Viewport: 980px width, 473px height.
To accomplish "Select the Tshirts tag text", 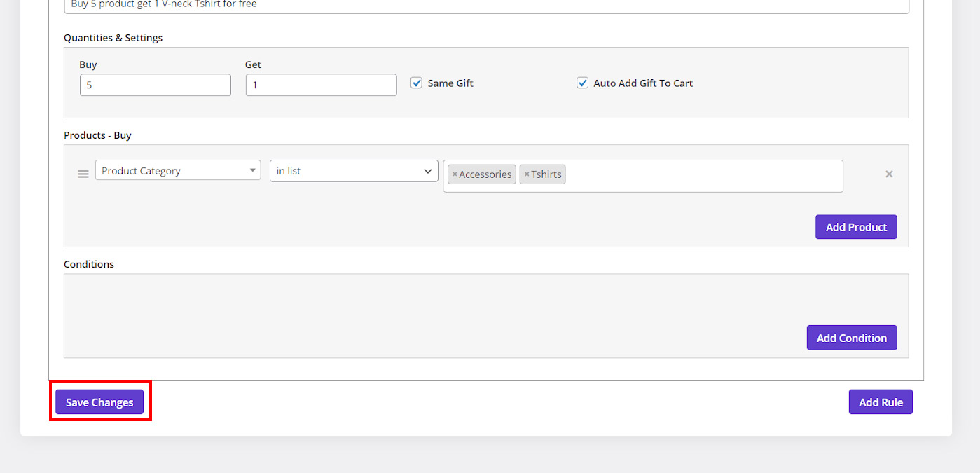I will (546, 174).
